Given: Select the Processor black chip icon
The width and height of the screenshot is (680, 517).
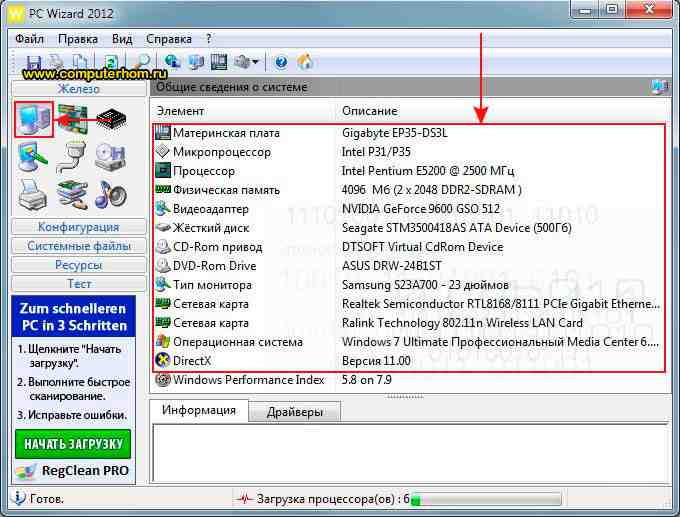Looking at the screenshot, I should click(111, 119).
